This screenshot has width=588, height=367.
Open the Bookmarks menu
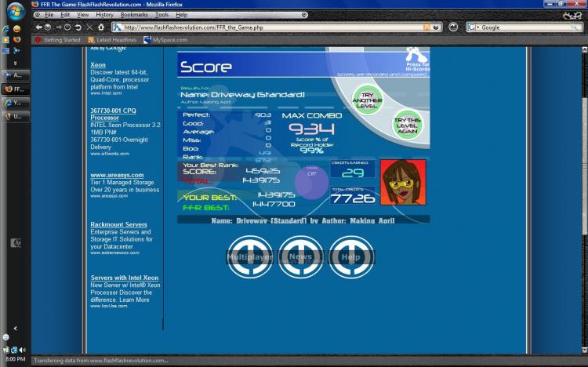[134, 15]
